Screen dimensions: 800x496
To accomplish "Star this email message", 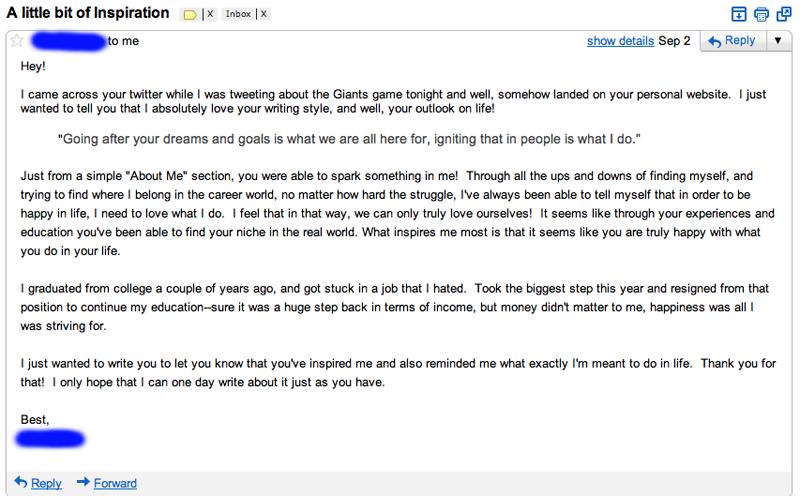I will tap(16, 41).
